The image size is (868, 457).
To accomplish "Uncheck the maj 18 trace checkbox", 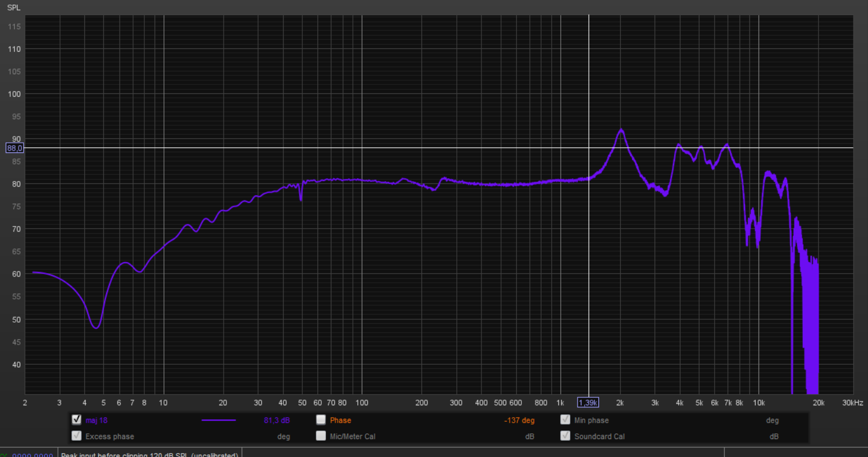I will pyautogui.click(x=76, y=419).
